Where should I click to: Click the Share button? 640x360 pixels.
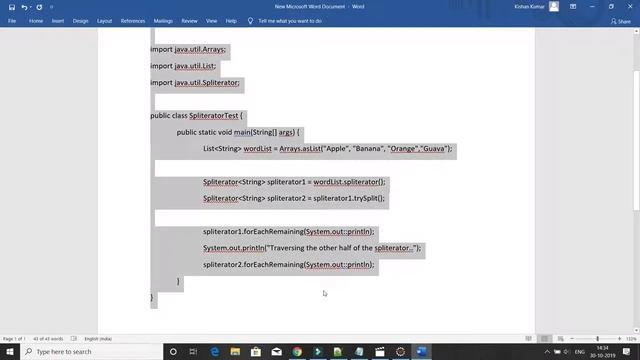621,21
